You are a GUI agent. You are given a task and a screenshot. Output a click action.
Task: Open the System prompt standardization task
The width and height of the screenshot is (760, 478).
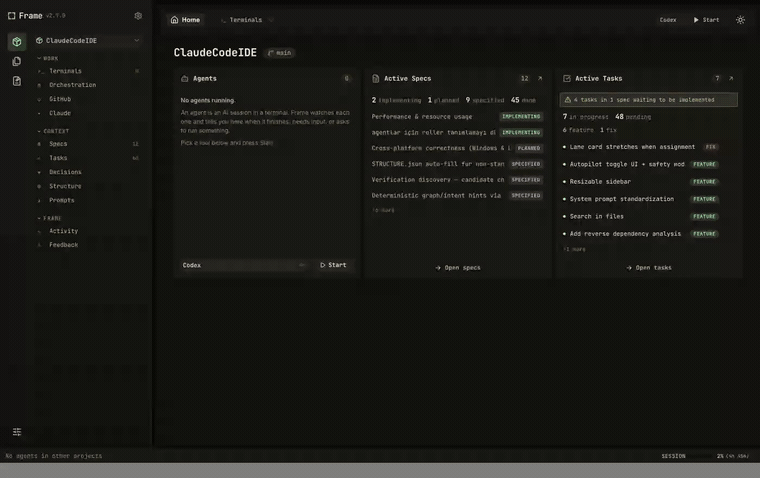pyautogui.click(x=641, y=199)
